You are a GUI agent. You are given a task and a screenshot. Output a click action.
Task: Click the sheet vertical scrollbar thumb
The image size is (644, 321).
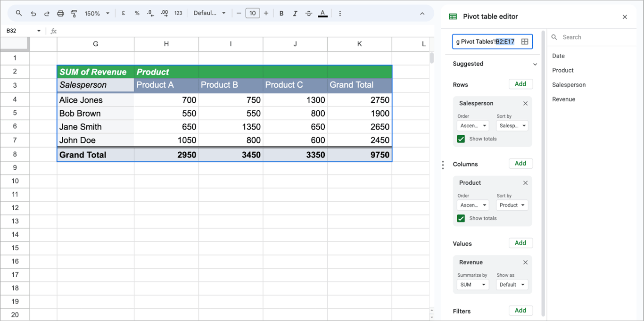(x=432, y=58)
